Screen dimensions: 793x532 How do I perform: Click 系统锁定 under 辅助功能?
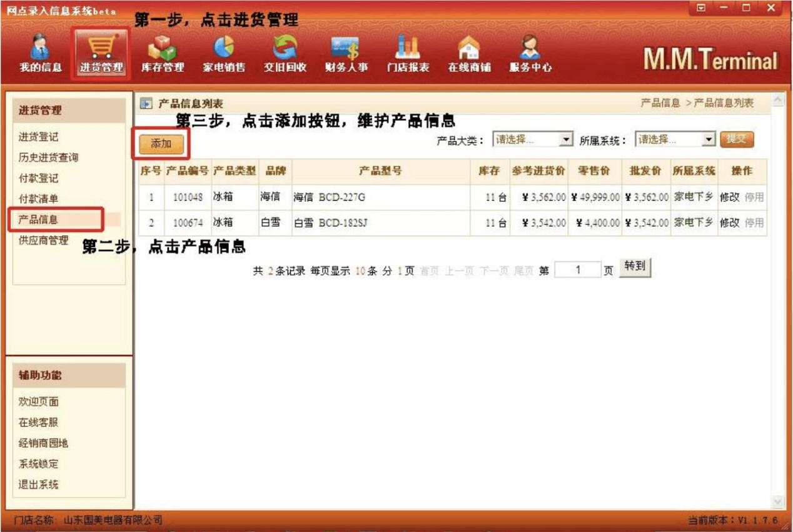click(x=38, y=464)
